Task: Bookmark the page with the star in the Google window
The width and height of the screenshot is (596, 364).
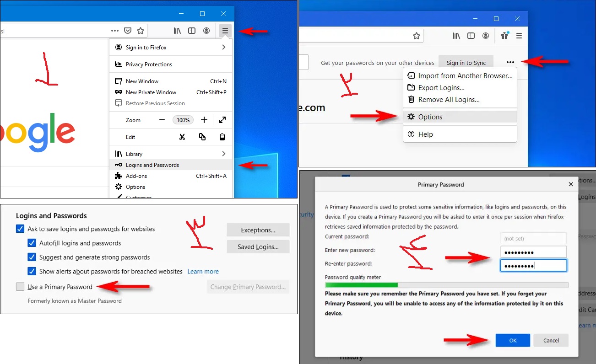Action: click(141, 31)
